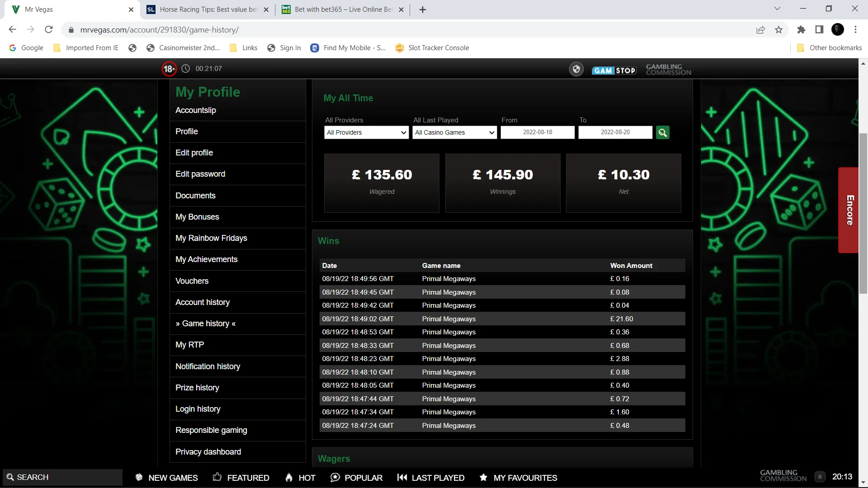Open My RTP page
Image resolution: width=868 pixels, height=488 pixels.
click(190, 345)
